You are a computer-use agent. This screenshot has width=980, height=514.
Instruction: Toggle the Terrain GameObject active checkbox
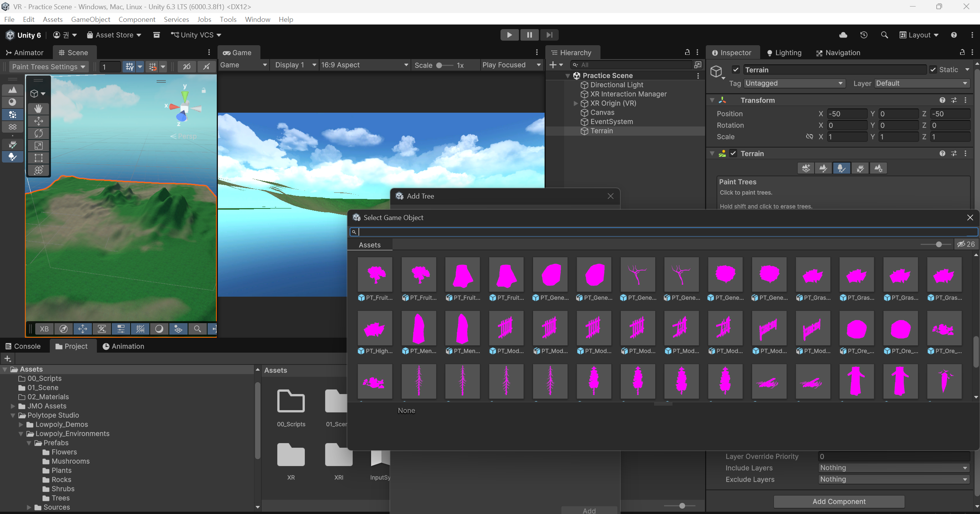click(736, 70)
